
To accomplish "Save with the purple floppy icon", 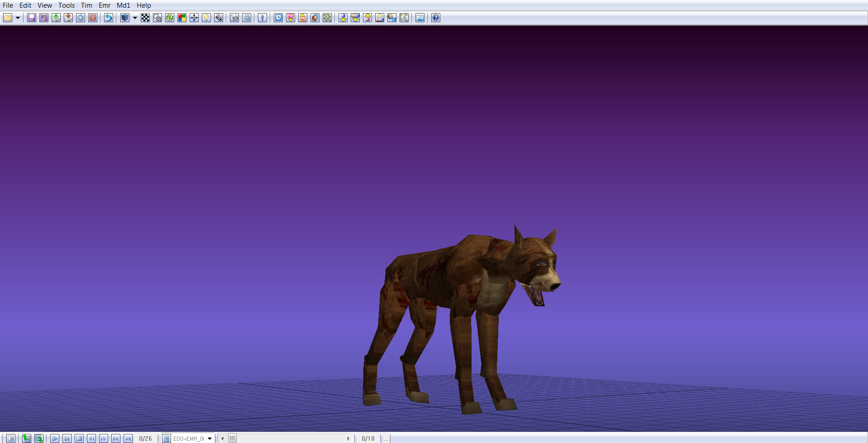I will [x=32, y=18].
